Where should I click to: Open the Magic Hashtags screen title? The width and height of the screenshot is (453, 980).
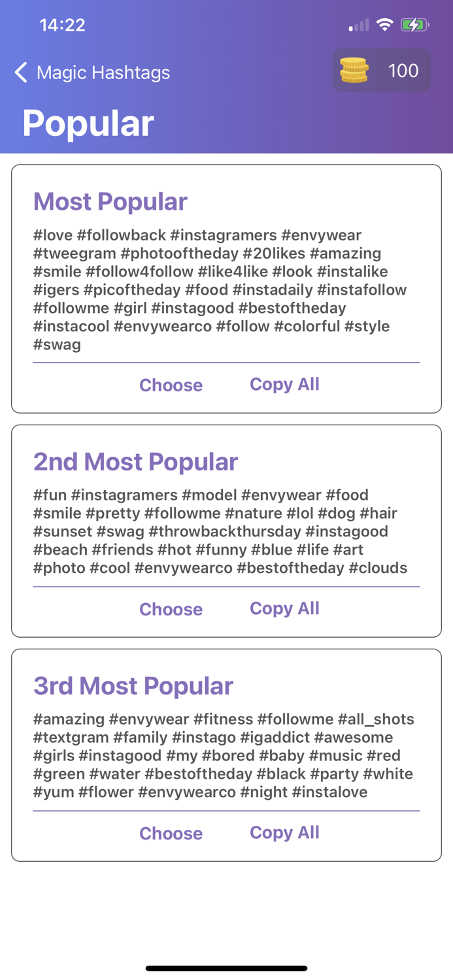click(x=103, y=73)
